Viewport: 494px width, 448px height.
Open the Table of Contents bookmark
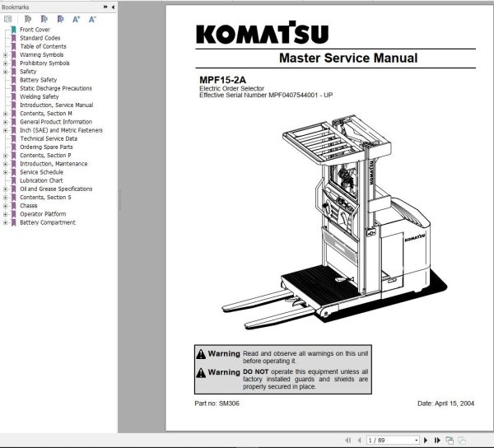[43, 46]
